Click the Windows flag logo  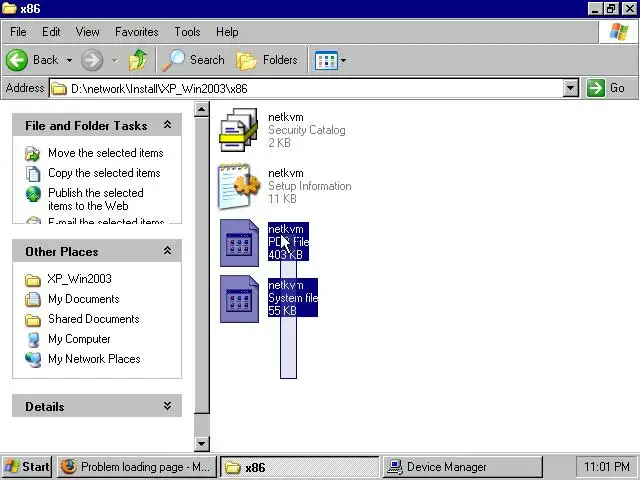click(618, 32)
